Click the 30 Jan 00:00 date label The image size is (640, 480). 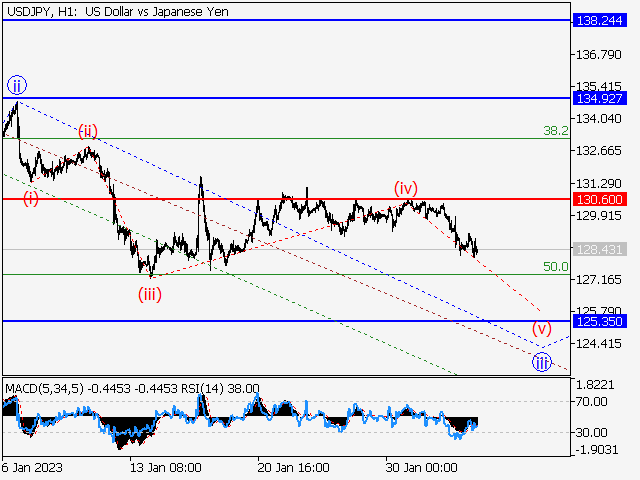pyautogui.click(x=421, y=467)
